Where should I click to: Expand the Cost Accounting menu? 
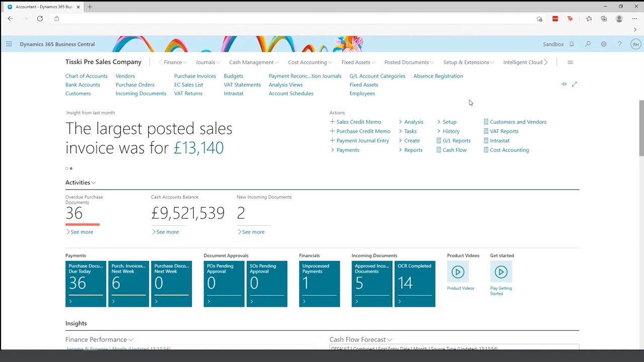tap(310, 62)
